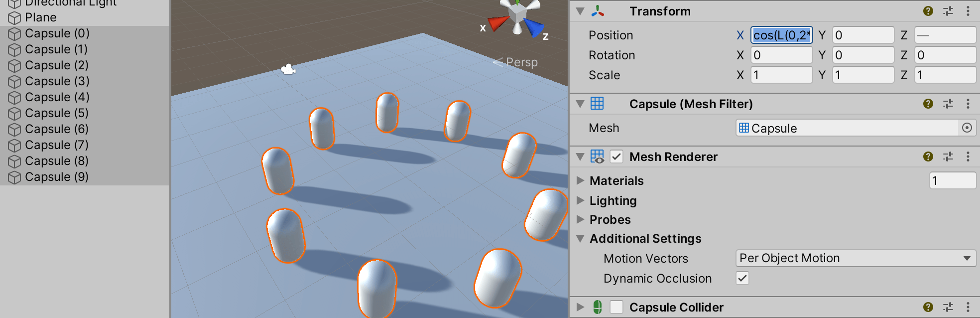Toggle the Persp projection label
Viewport: 980px width, 318px height.
(521, 62)
